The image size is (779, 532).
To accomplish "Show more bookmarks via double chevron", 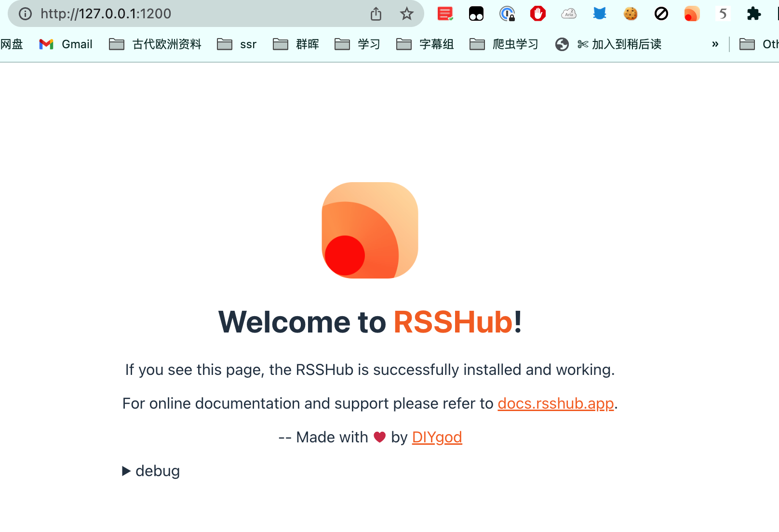I will (715, 44).
